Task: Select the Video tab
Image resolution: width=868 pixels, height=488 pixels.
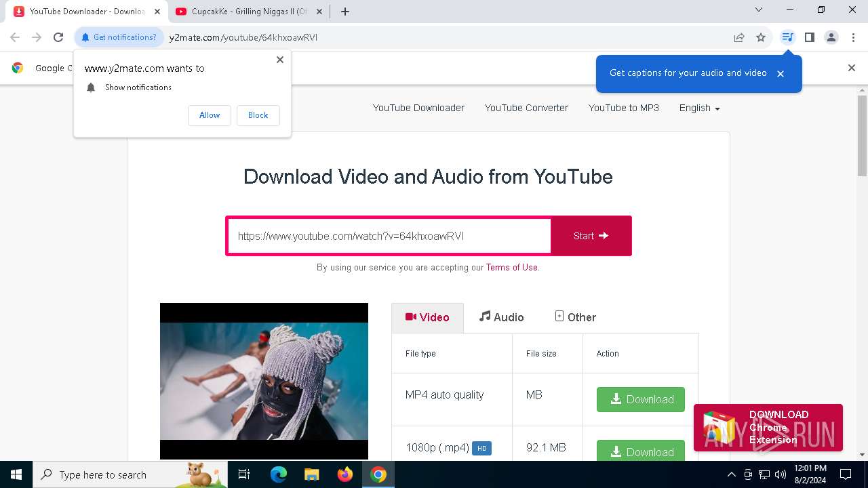Action: click(x=427, y=317)
